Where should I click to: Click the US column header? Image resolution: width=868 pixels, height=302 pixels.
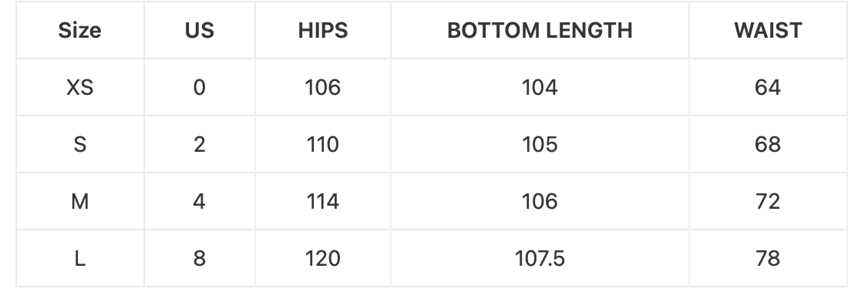click(x=200, y=30)
